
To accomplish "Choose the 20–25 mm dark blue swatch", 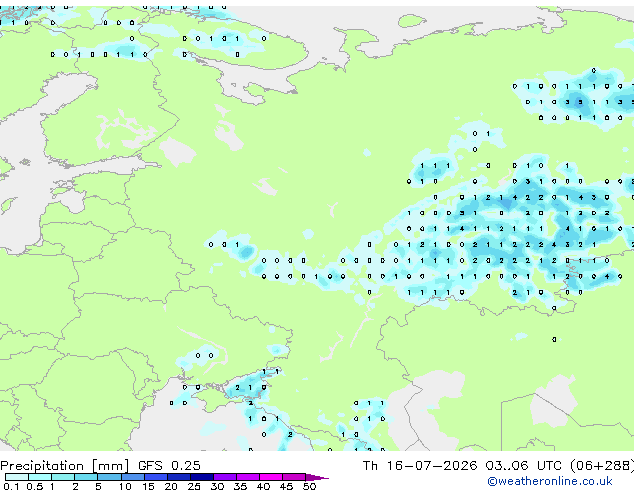I will click(x=178, y=477).
